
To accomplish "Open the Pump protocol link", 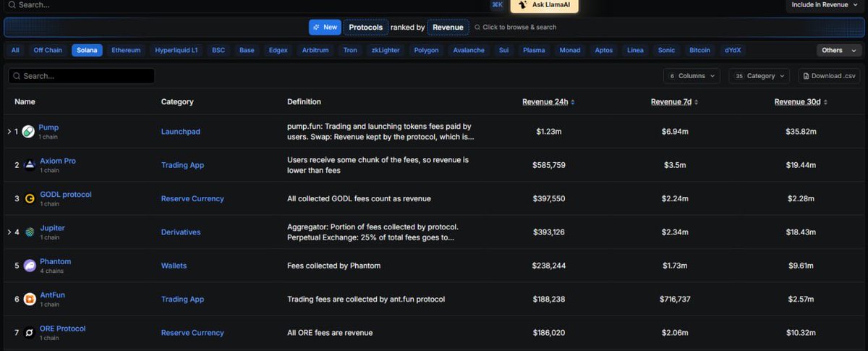I will tap(48, 127).
